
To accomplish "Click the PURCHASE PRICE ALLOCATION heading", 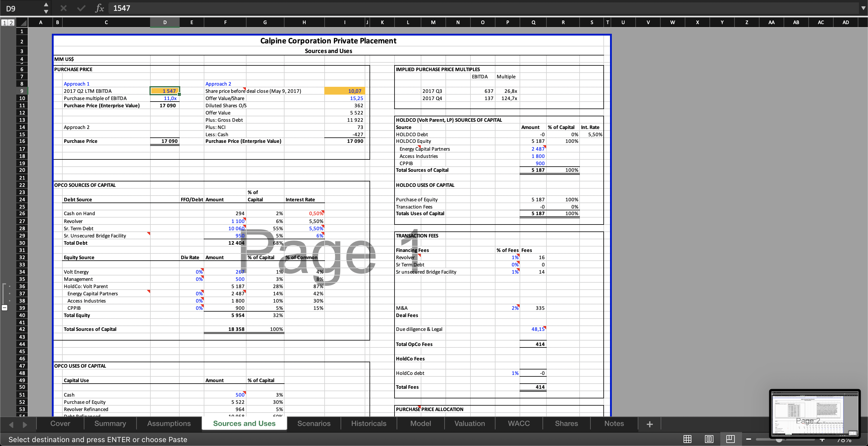I will [429, 409].
